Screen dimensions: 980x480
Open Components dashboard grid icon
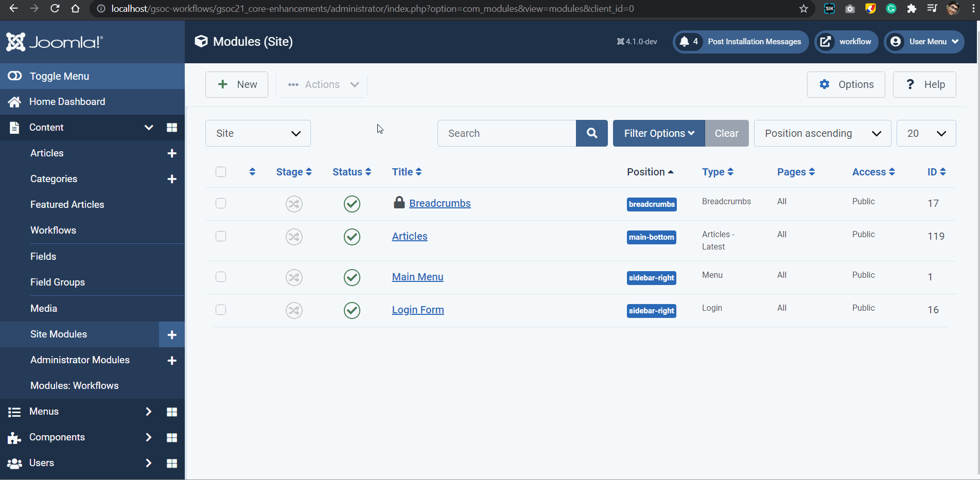click(172, 438)
